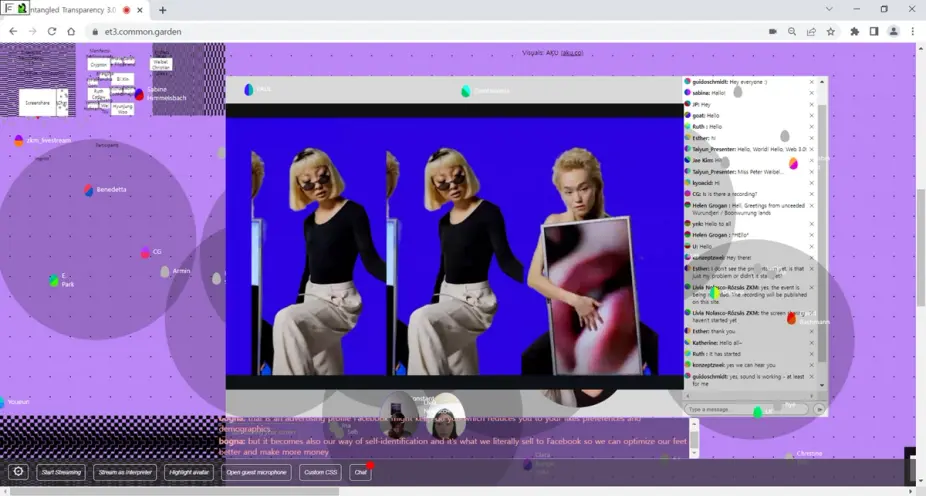Click subtitle box scroll-down arrow

click(694, 453)
